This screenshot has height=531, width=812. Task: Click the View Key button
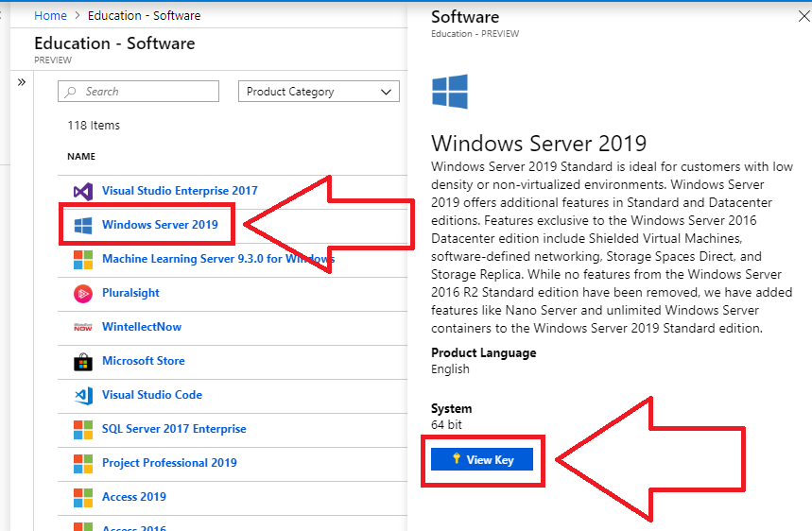pyautogui.click(x=481, y=459)
